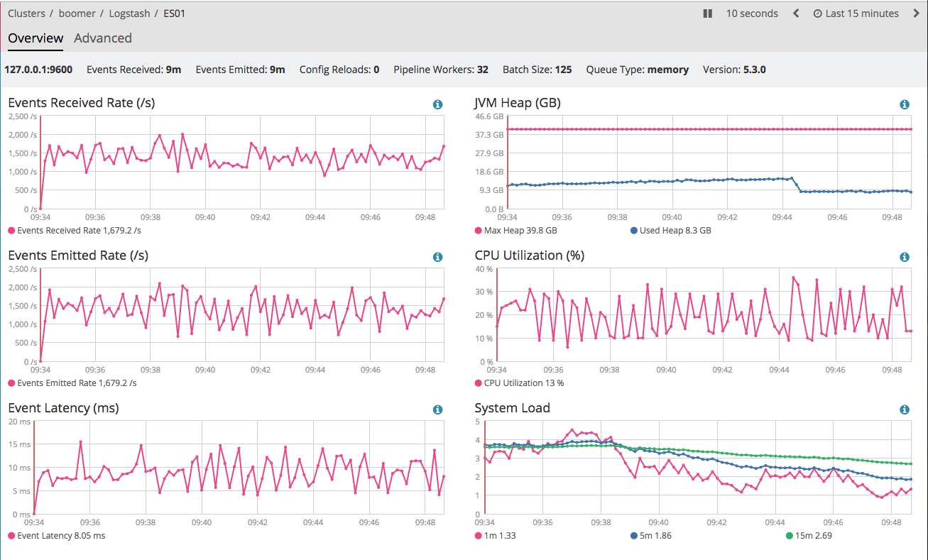Toggle Used Heap series in legend
Image resolution: width=928 pixels, height=560 pixels.
tap(675, 231)
